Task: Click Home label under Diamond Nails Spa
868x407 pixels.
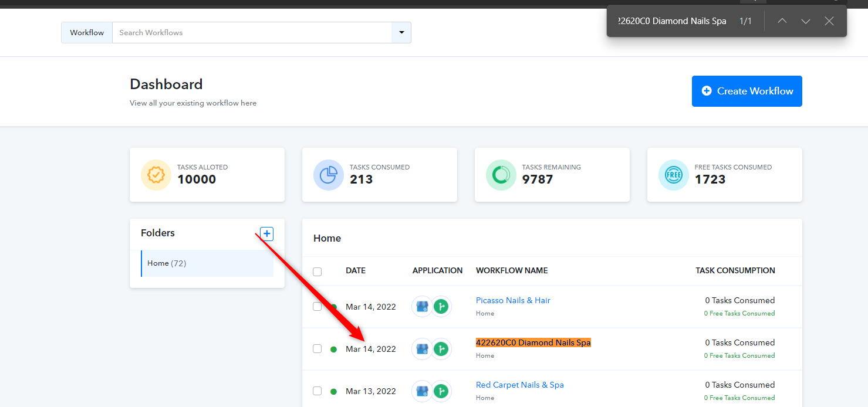Action: (x=485, y=355)
